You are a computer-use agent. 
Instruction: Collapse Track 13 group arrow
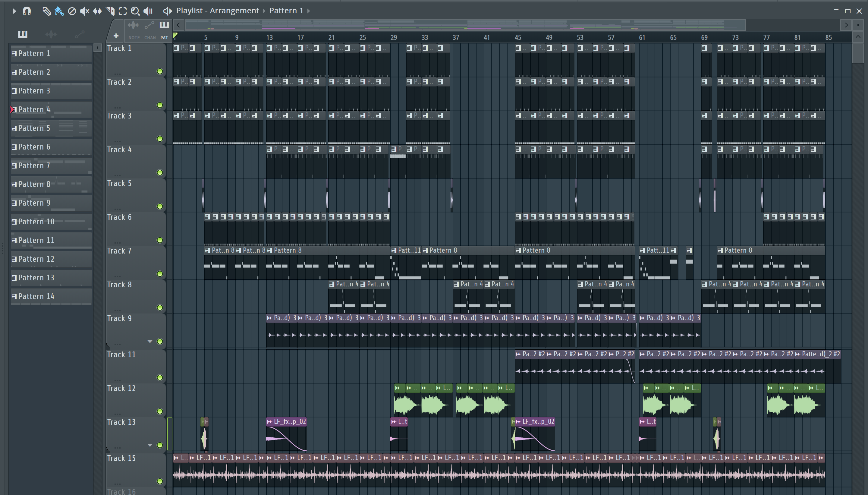pos(150,445)
